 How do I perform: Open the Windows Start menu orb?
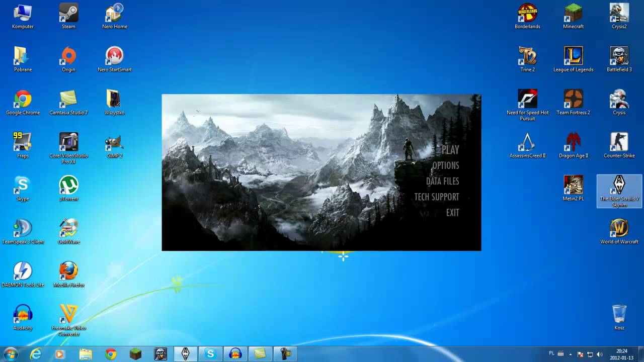10,354
